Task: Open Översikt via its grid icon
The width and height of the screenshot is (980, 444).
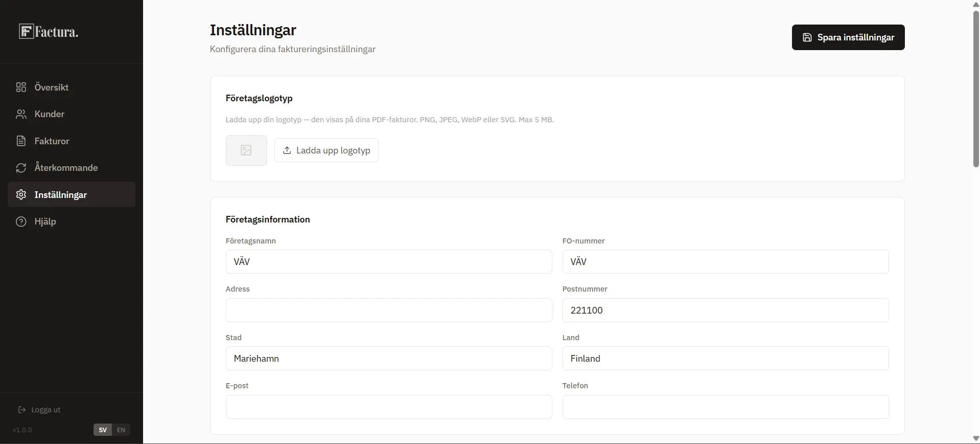Action: point(21,87)
